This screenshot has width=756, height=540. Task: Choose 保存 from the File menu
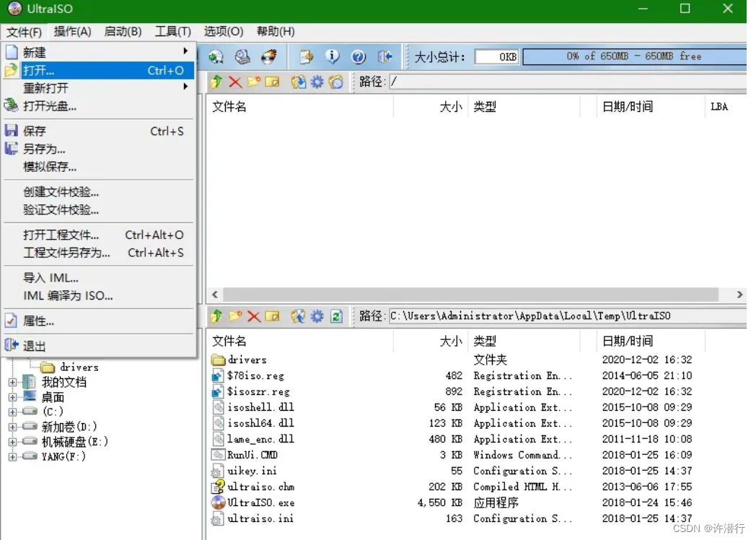click(x=98, y=131)
